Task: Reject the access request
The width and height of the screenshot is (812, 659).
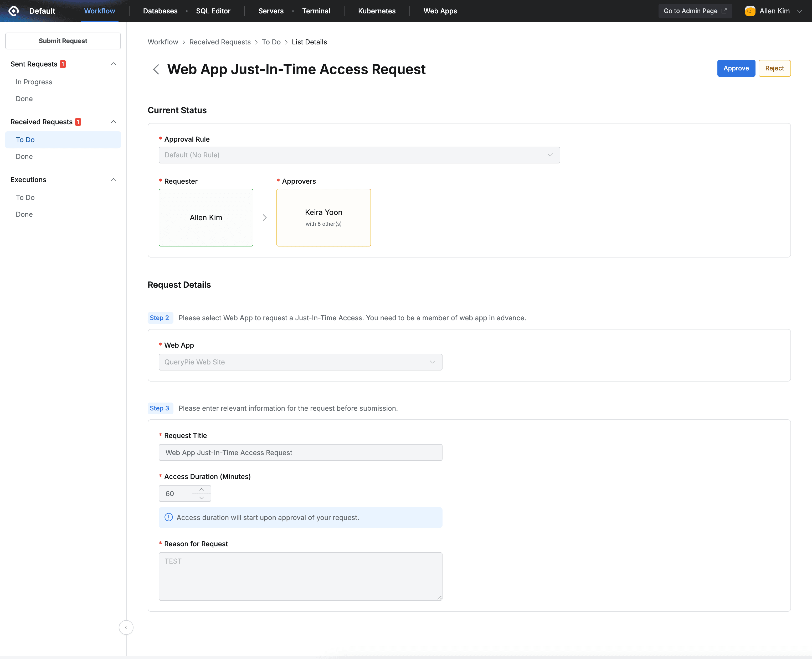Action: click(774, 68)
